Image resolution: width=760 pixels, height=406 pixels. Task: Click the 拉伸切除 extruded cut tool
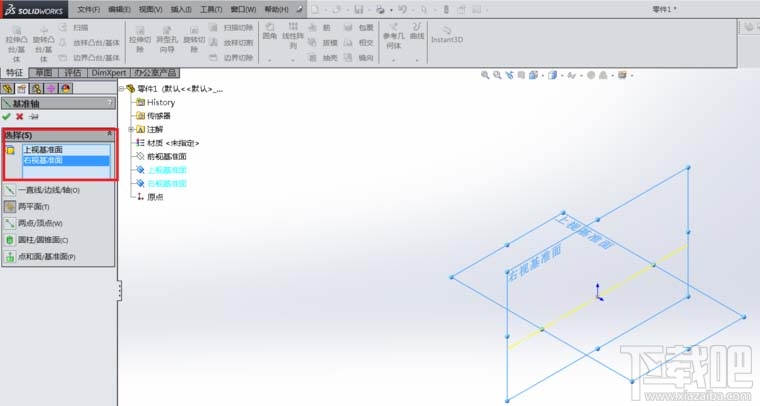pyautogui.click(x=140, y=39)
